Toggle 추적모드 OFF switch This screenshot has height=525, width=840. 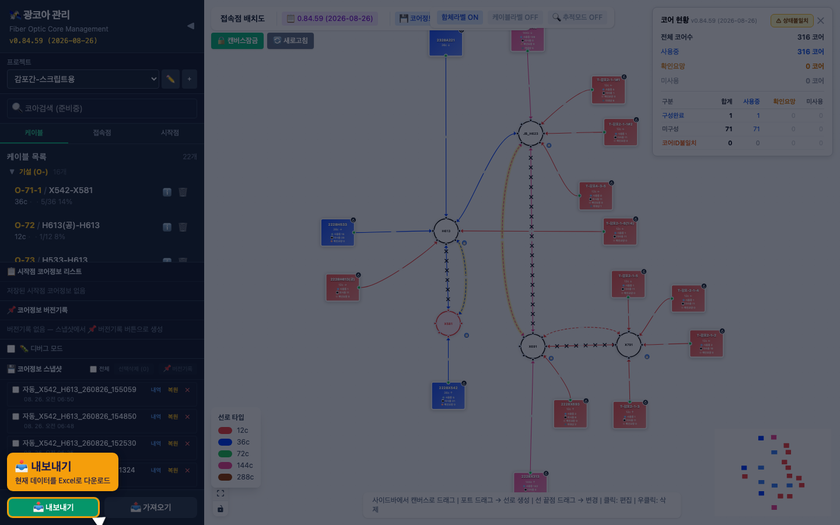pos(578,18)
